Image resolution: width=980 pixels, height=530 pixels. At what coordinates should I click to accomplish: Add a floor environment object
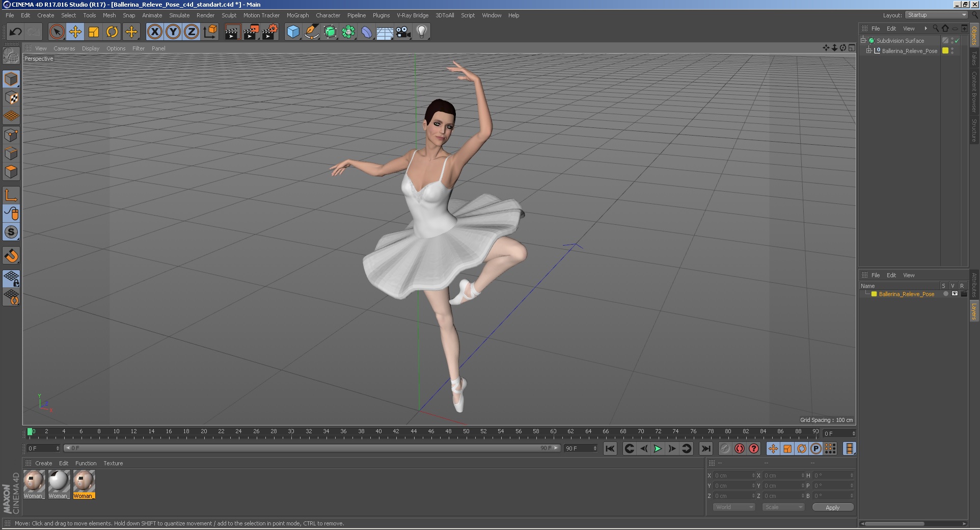(x=385, y=32)
